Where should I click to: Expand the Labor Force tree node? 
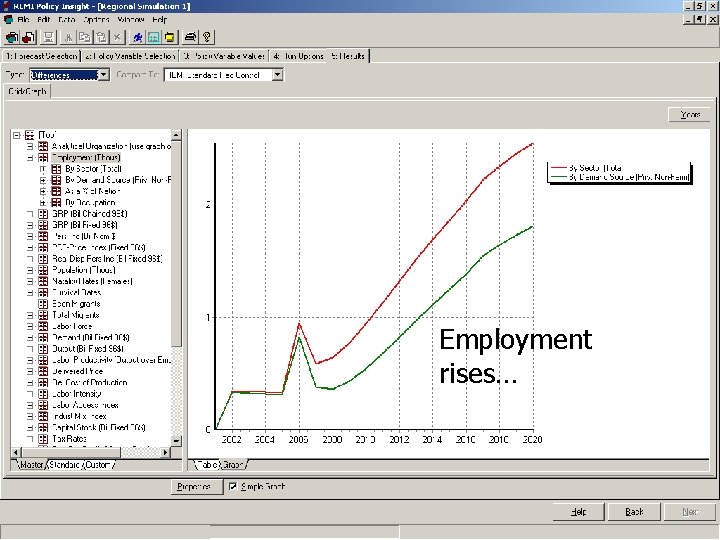tap(30, 326)
